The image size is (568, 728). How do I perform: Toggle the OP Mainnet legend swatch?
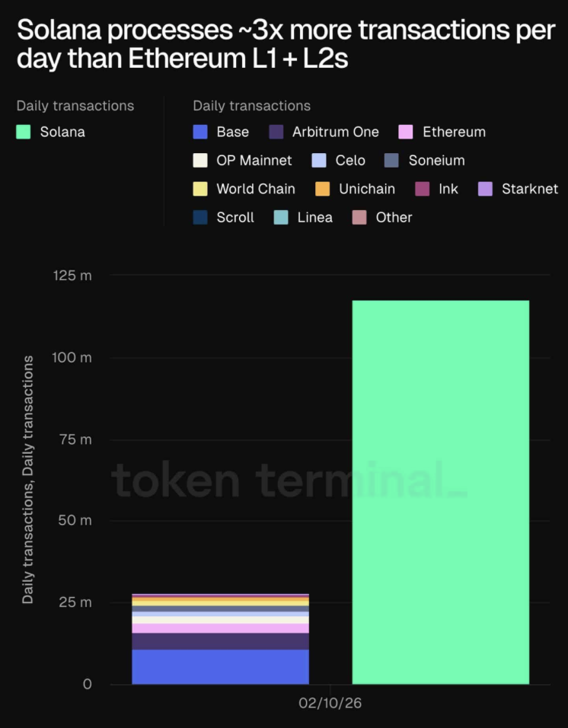tap(200, 161)
